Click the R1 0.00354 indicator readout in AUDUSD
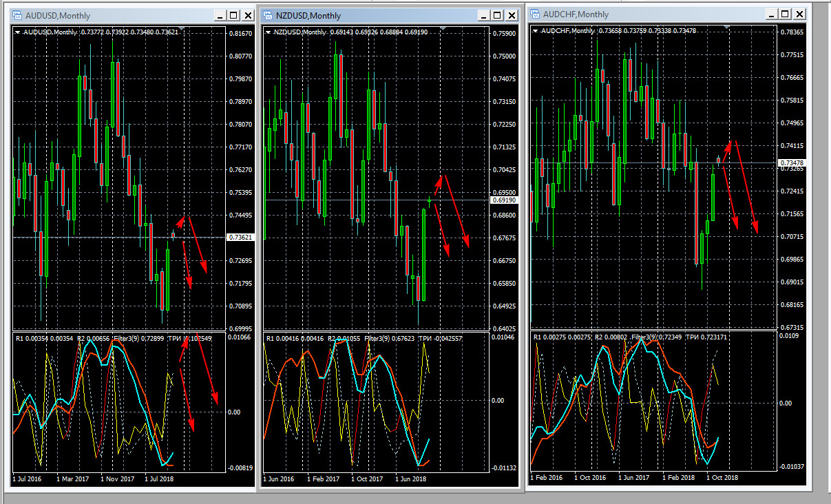Image resolution: width=831 pixels, height=504 pixels. (x=32, y=339)
